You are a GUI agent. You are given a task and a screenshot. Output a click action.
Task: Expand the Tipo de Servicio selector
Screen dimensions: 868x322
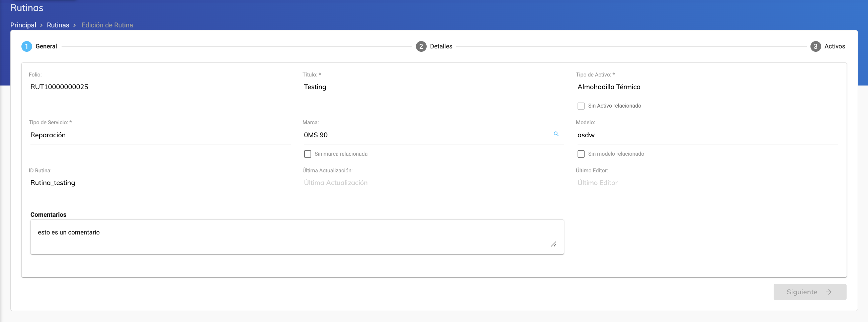pyautogui.click(x=160, y=135)
